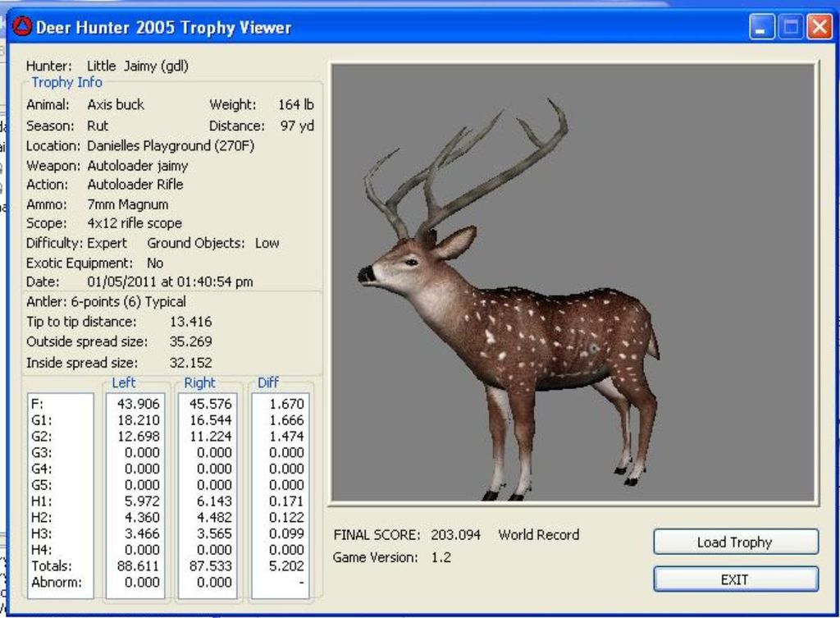
Task: Click the season value 'Rut'
Action: click(x=98, y=126)
